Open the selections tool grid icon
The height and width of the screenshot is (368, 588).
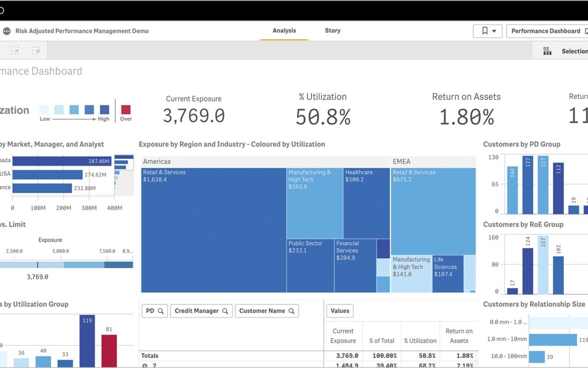tap(547, 51)
